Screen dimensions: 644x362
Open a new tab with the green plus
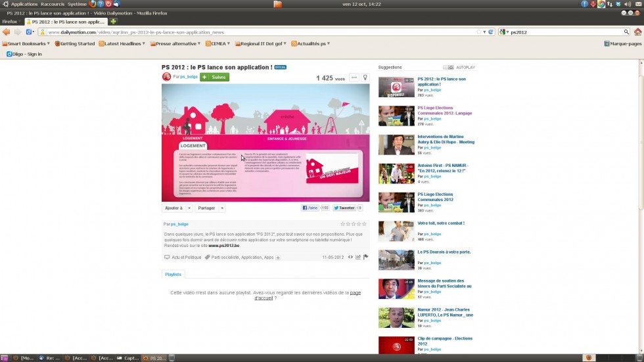pyautogui.click(x=113, y=21)
